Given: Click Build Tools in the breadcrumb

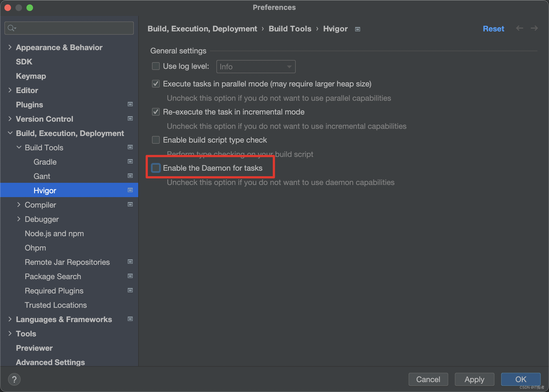Looking at the screenshot, I should (290, 29).
